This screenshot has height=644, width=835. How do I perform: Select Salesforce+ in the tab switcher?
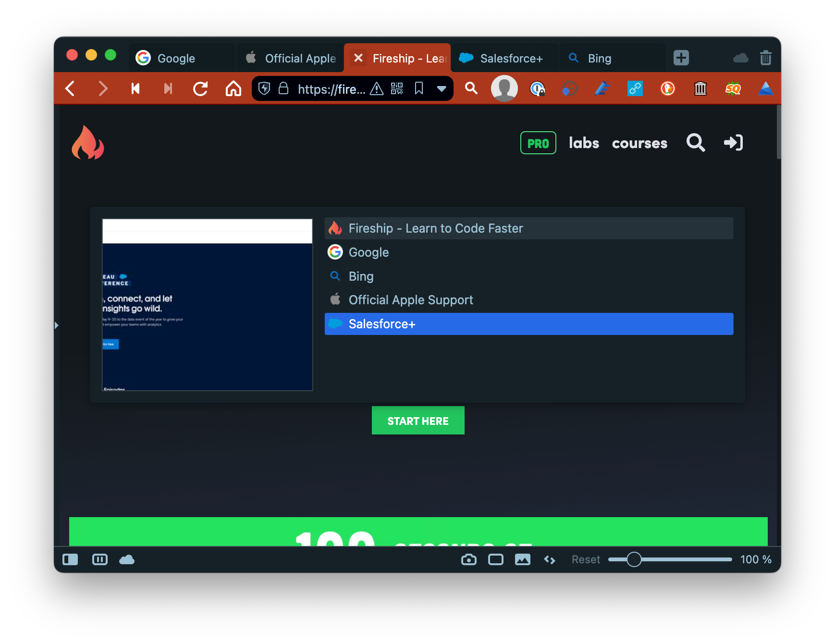(529, 324)
